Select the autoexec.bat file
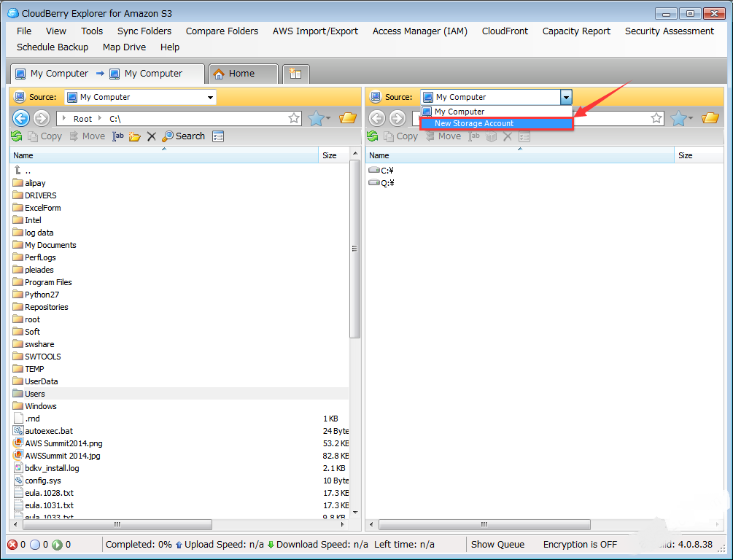This screenshot has width=733, height=560. click(43, 431)
